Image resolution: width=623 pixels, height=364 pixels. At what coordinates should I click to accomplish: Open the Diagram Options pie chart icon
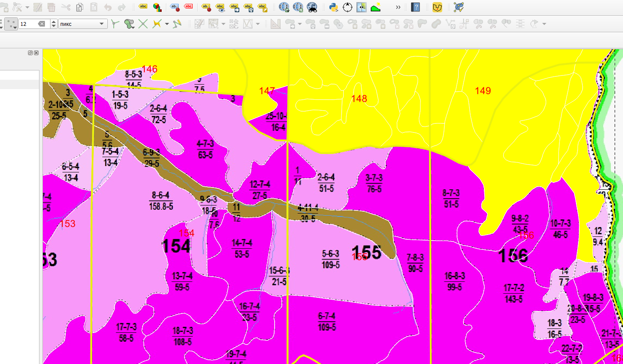[x=157, y=7]
